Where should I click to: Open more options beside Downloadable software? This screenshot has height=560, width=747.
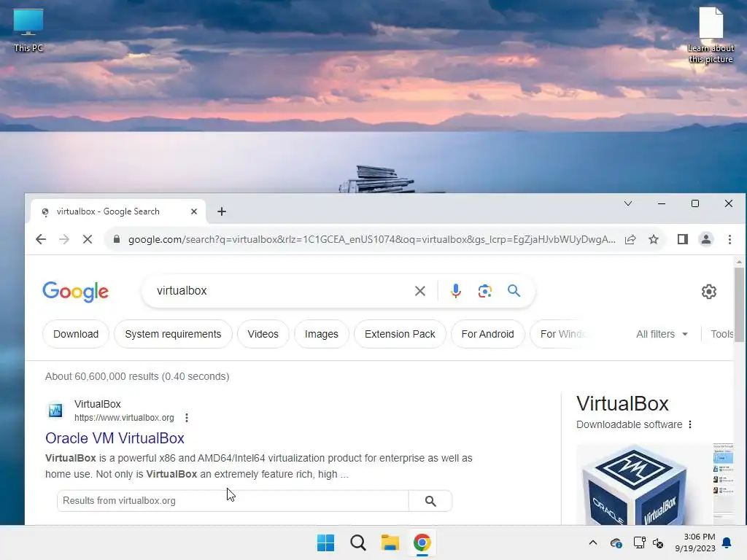coord(690,424)
